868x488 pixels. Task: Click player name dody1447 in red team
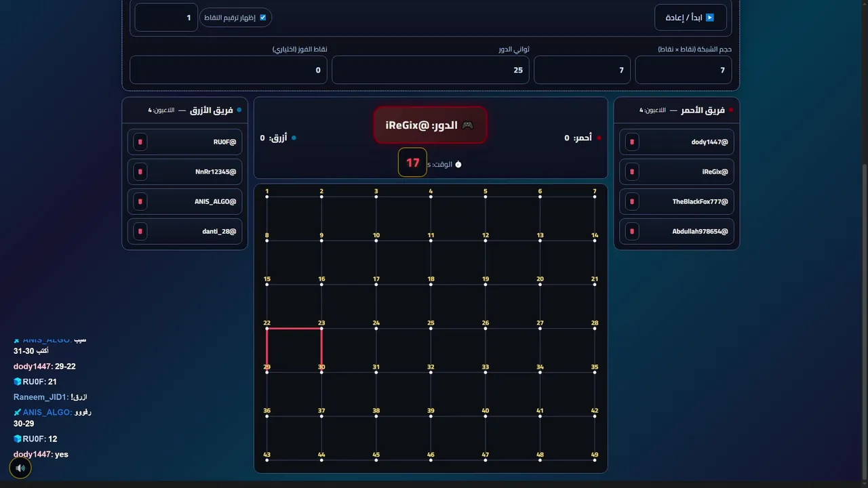click(x=709, y=142)
